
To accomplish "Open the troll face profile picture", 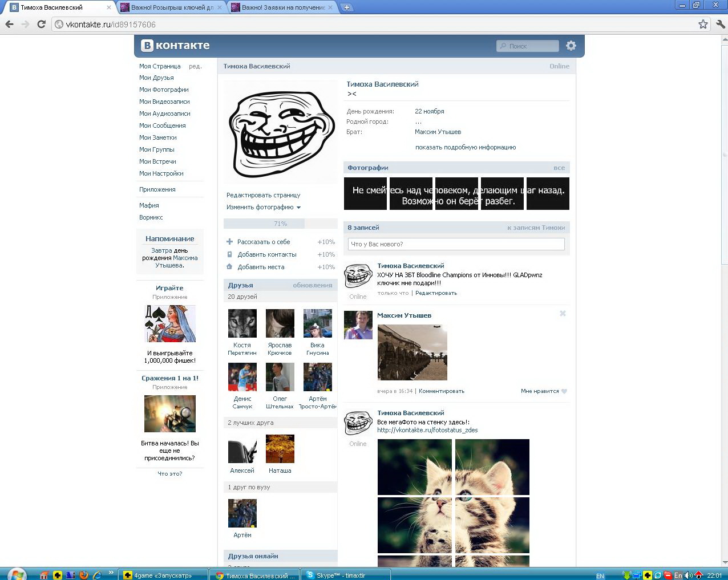I will pyautogui.click(x=281, y=132).
